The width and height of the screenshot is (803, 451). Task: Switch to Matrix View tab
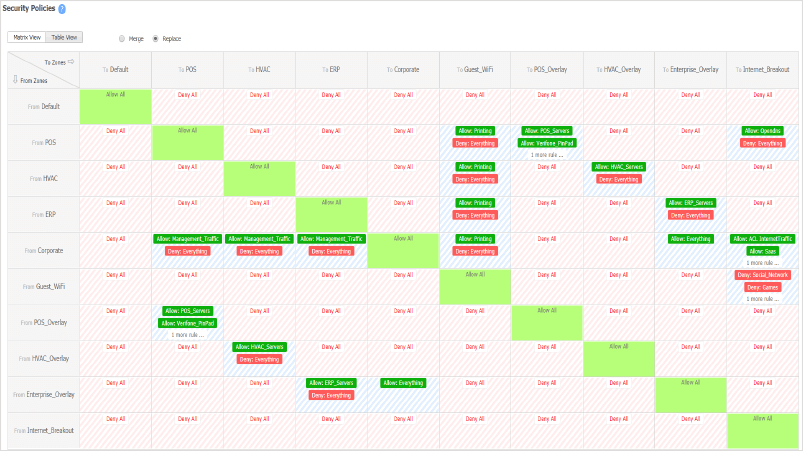click(27, 37)
